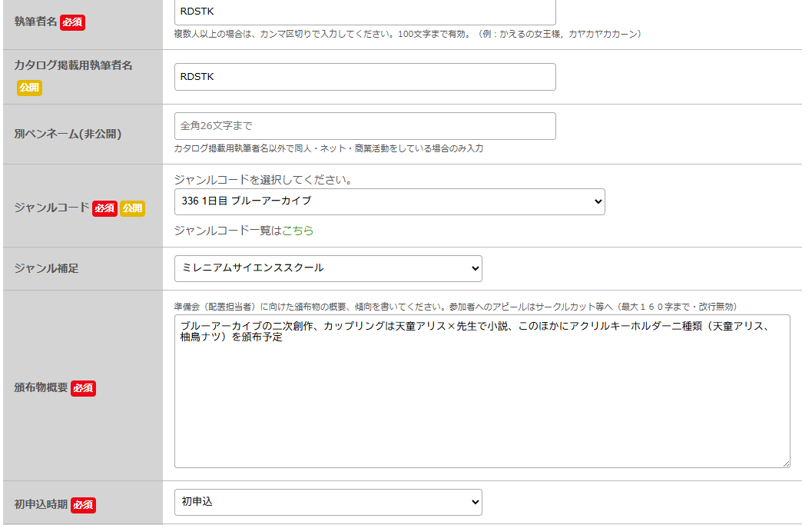Screen dimensions: 812x525
Task: Click the 必須 badge next to 初申込時期
Action: tap(84, 505)
